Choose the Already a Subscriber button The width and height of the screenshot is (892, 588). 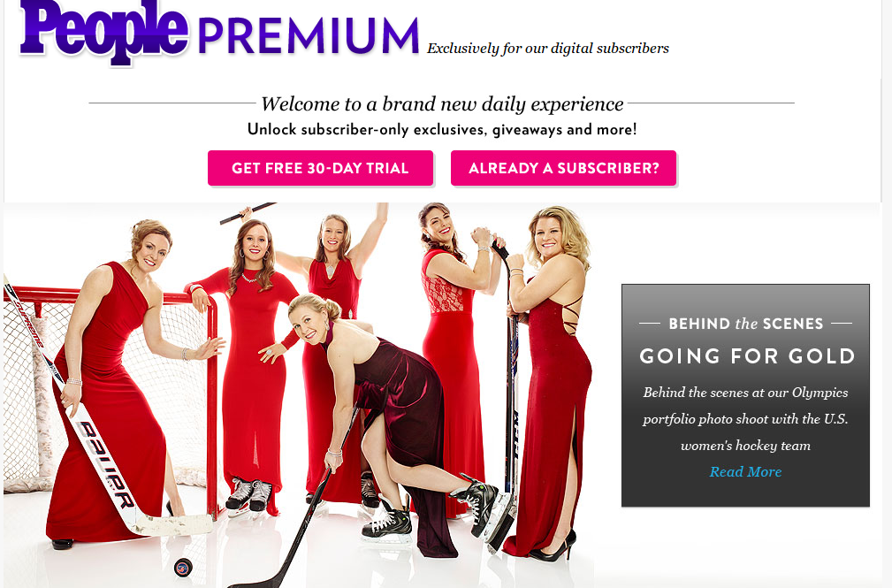pyautogui.click(x=564, y=168)
